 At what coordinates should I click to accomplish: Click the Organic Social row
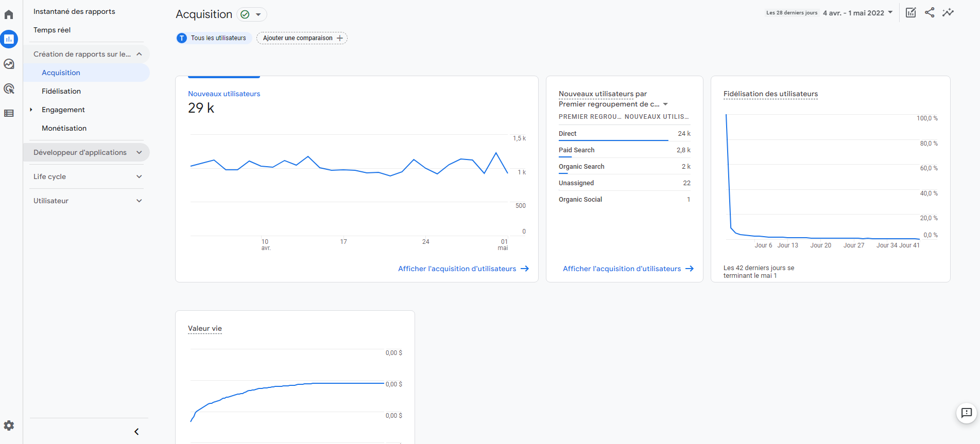(625, 199)
